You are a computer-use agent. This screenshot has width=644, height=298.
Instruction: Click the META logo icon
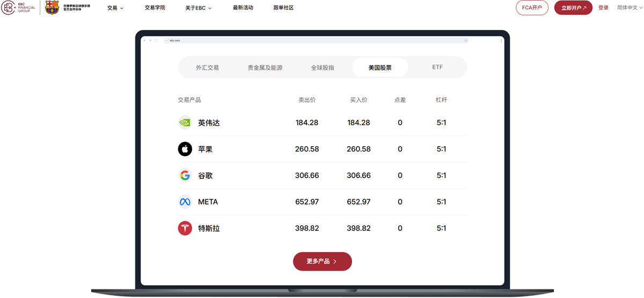click(185, 202)
